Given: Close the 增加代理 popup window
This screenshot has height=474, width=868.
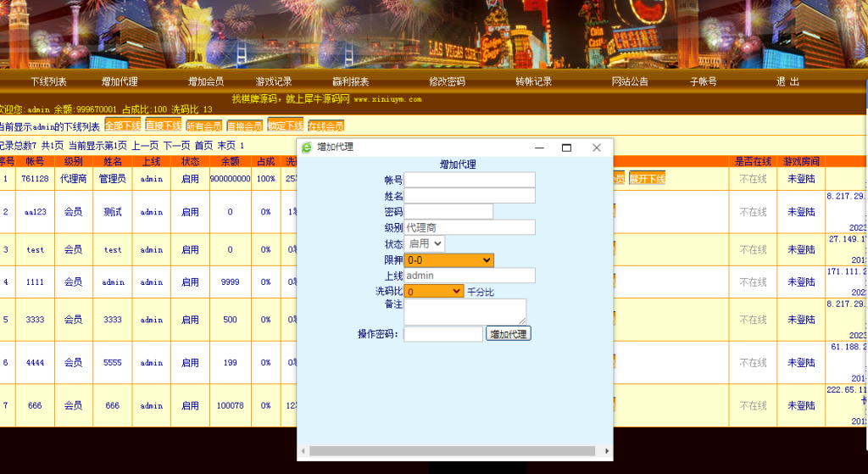Looking at the screenshot, I should (596, 148).
